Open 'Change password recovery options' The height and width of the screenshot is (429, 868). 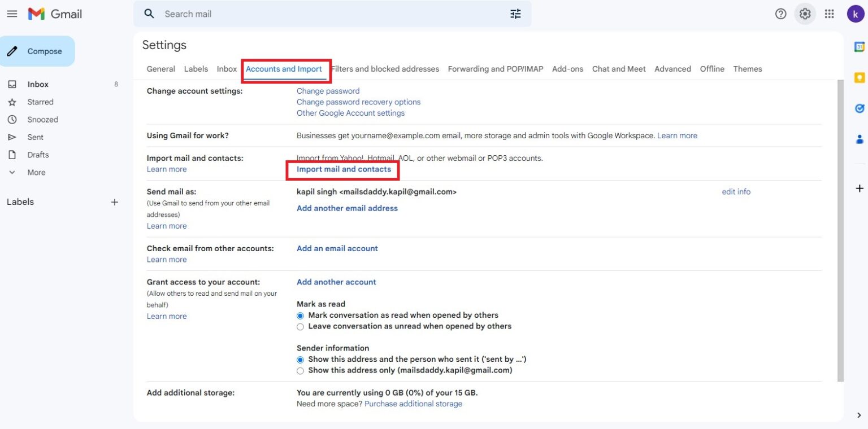(358, 102)
